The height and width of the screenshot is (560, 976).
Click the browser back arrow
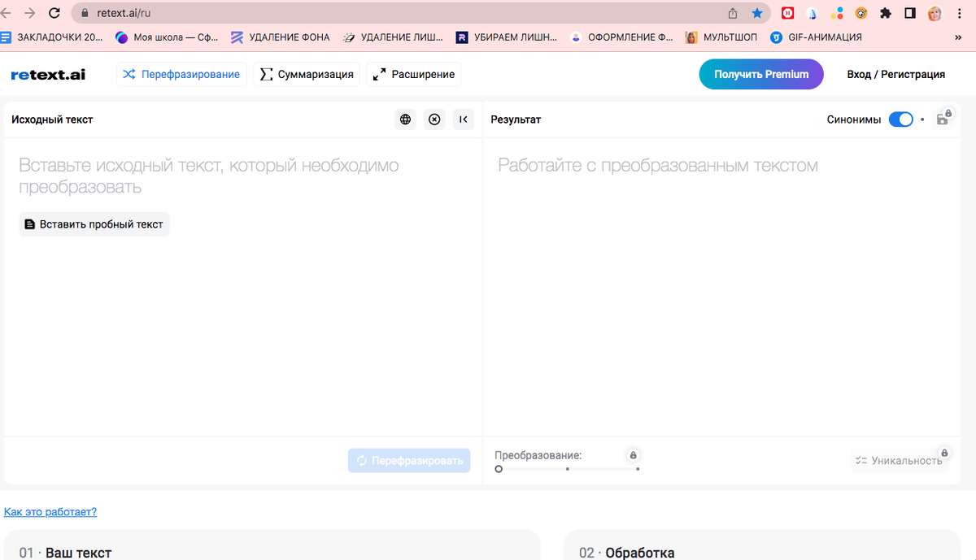tap(7, 13)
